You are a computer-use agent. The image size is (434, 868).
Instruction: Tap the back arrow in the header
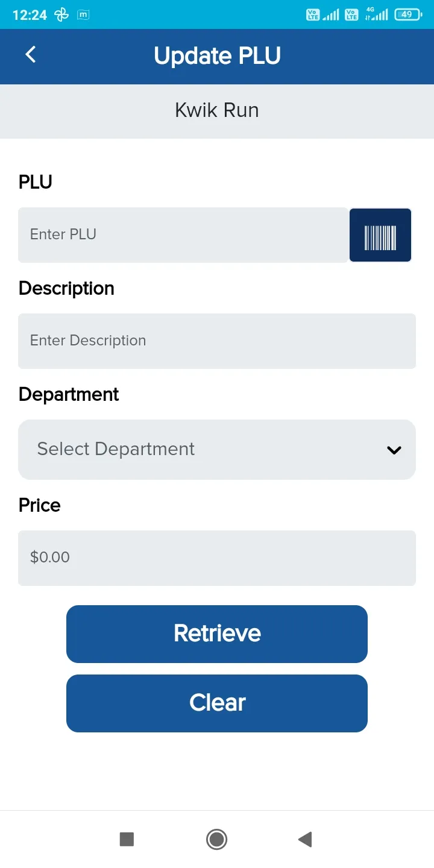pos(31,55)
